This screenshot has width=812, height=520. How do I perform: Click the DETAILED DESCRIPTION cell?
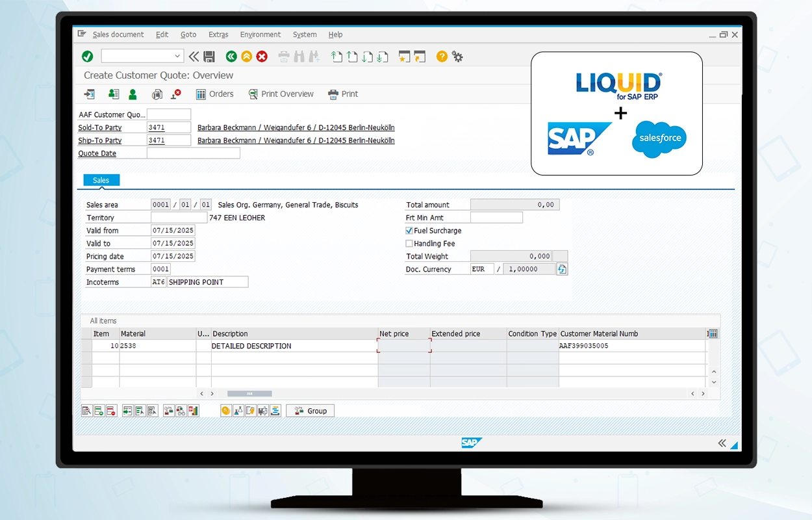coord(294,346)
